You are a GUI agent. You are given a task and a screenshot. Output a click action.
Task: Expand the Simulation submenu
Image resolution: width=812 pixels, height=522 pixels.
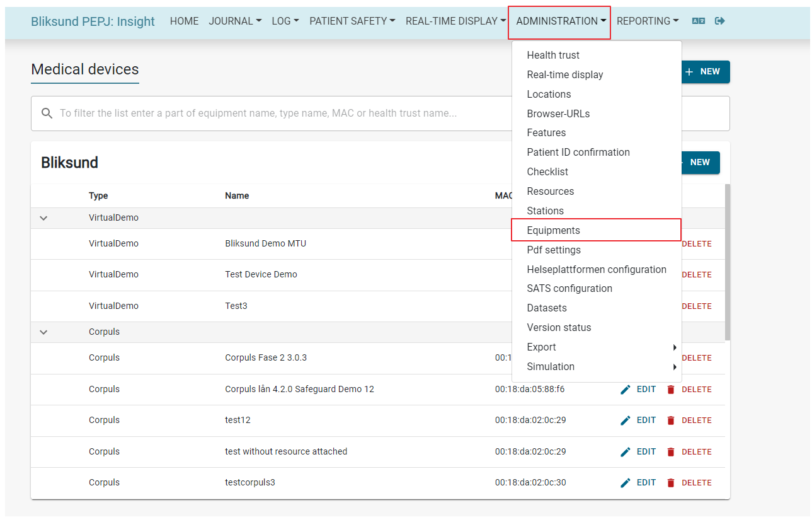(x=597, y=367)
